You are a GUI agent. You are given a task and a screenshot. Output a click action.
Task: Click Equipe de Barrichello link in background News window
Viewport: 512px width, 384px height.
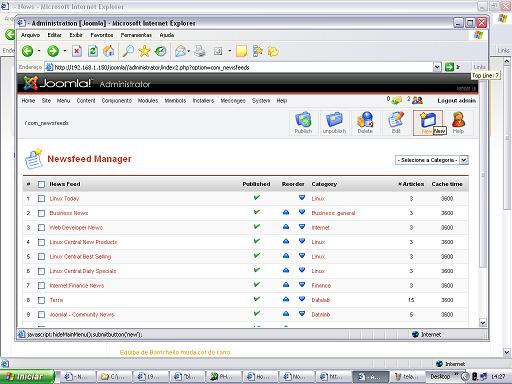coord(175,352)
